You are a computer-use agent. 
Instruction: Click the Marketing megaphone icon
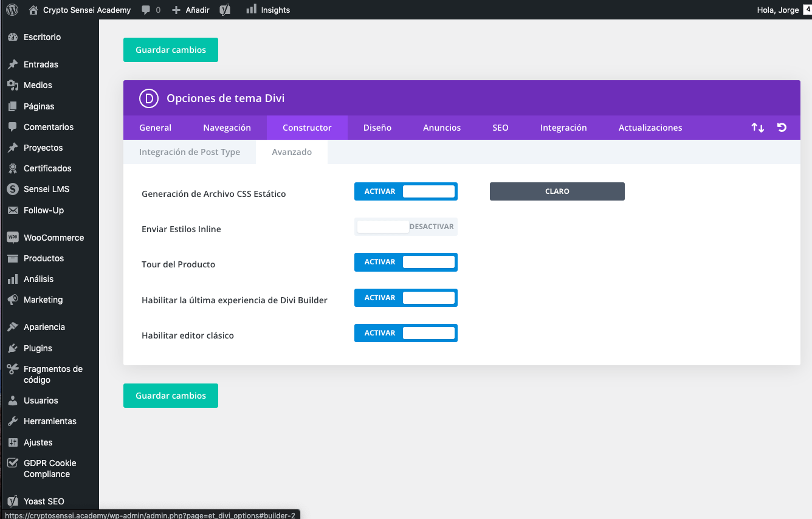(13, 300)
